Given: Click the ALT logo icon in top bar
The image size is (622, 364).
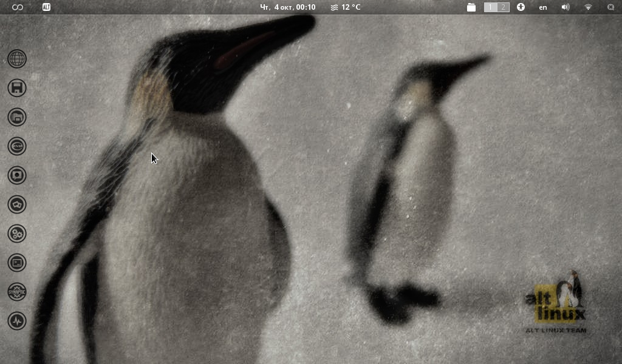Looking at the screenshot, I should [46, 7].
